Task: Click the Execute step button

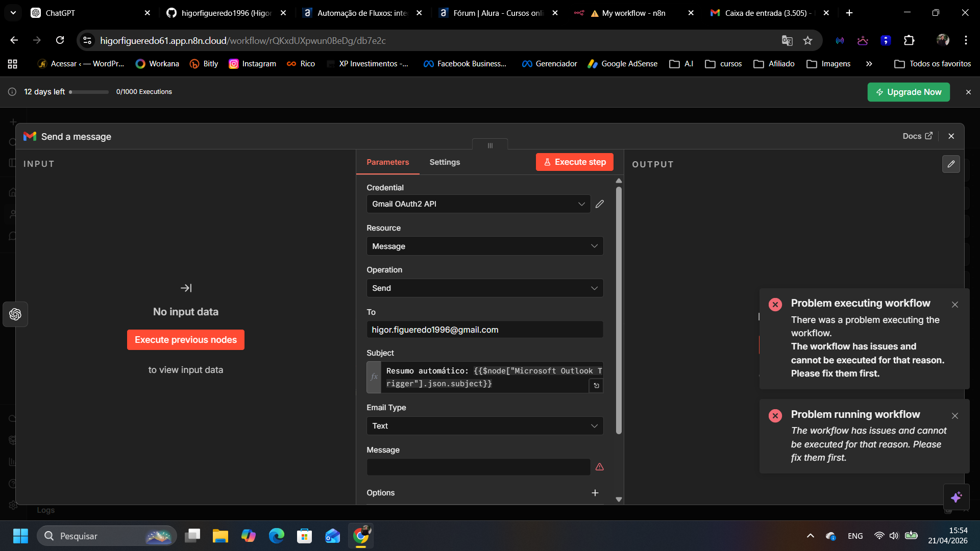Action: point(574,162)
